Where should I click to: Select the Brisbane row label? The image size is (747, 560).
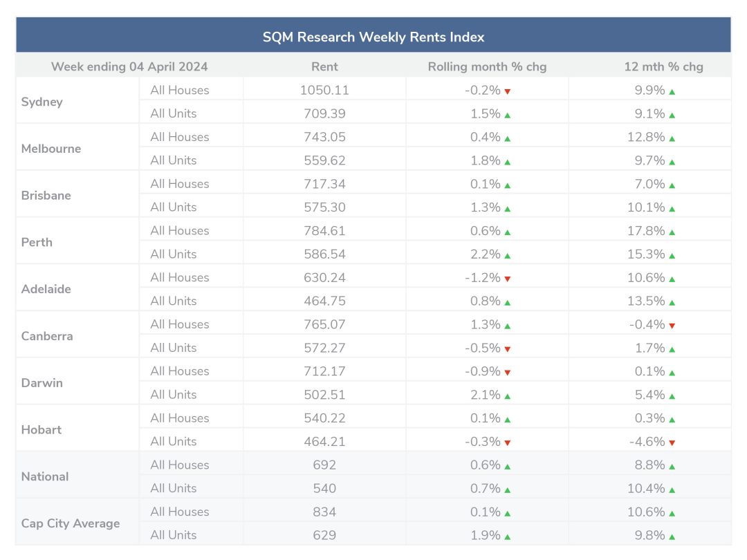tap(46, 195)
